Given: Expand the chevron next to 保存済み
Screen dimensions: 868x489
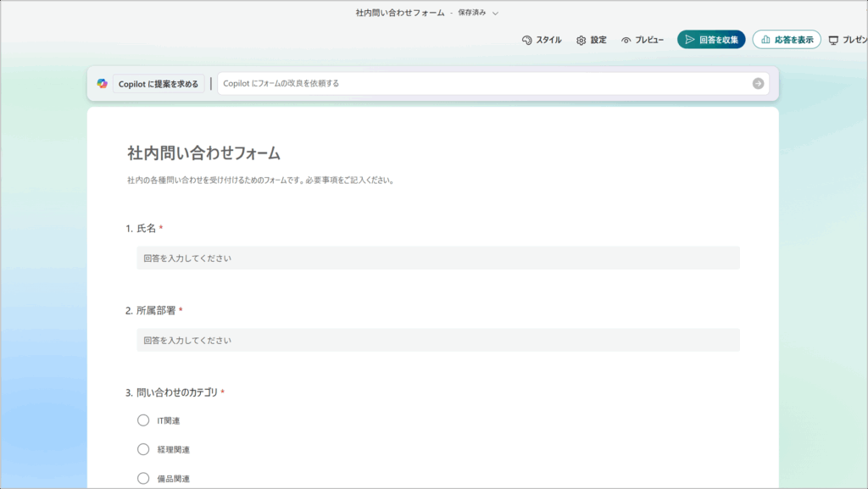Looking at the screenshot, I should tap(496, 14).
